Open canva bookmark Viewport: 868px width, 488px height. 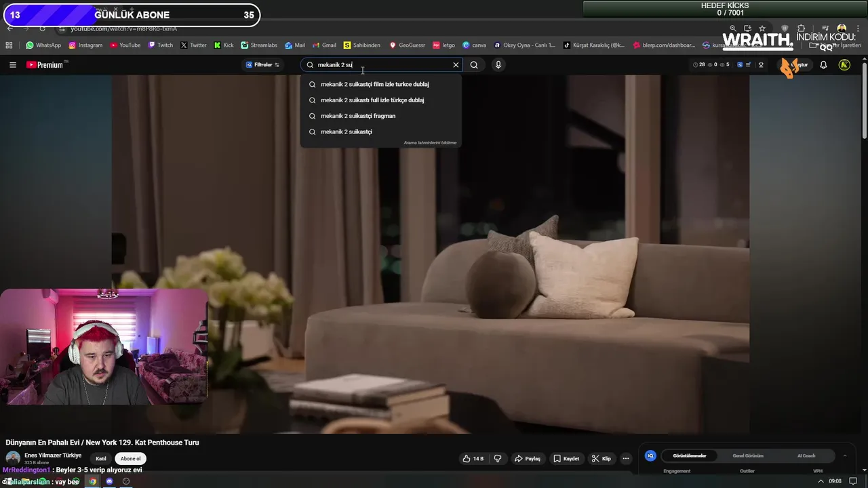click(474, 45)
